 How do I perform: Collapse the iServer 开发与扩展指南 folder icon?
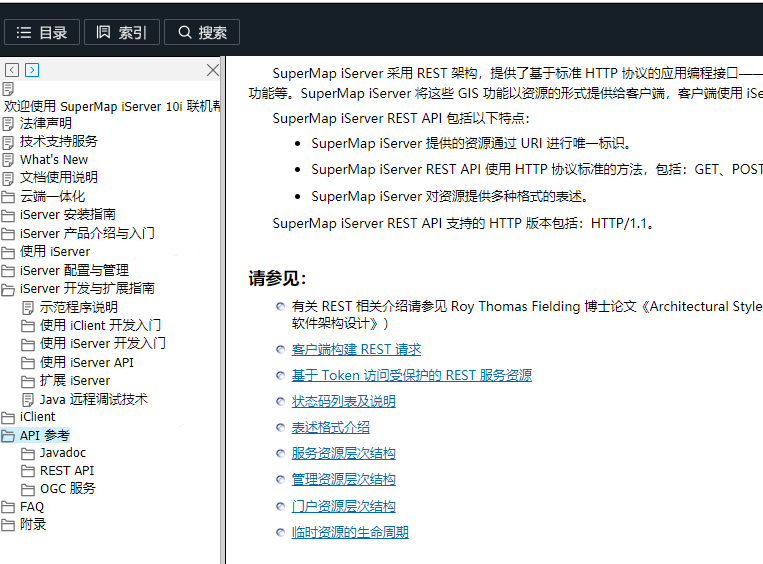pos(8,290)
